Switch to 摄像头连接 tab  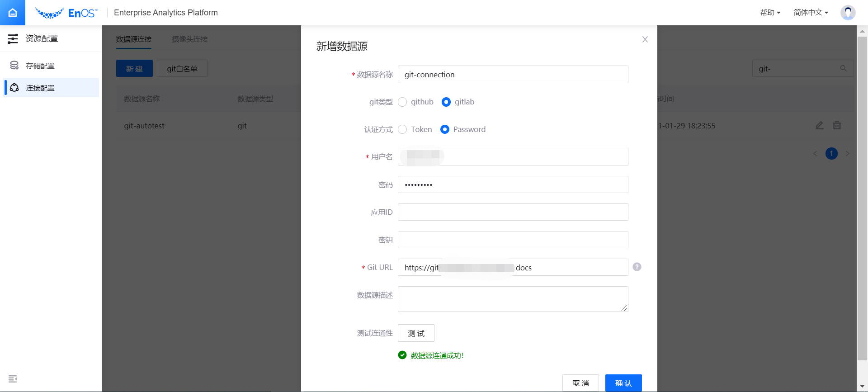point(190,39)
